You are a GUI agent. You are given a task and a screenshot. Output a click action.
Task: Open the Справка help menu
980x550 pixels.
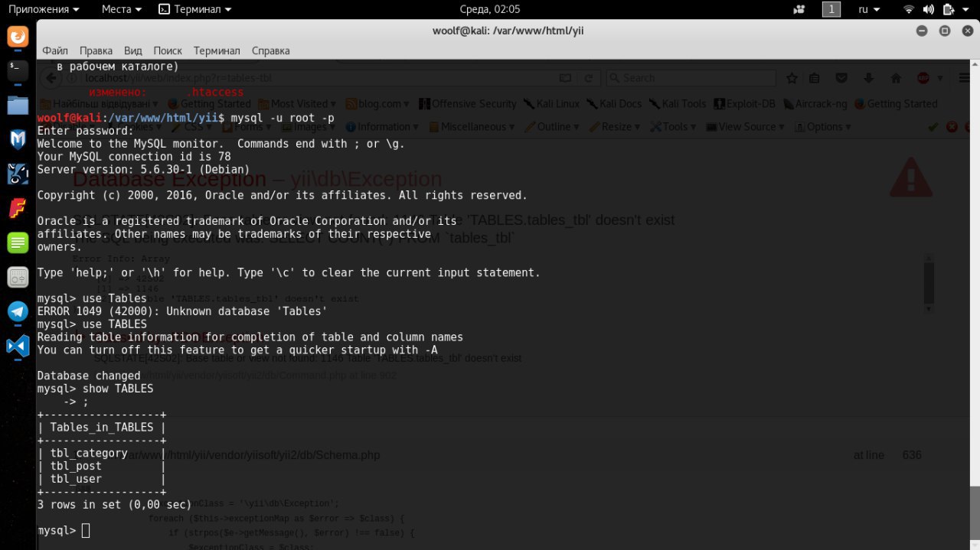pos(271,50)
